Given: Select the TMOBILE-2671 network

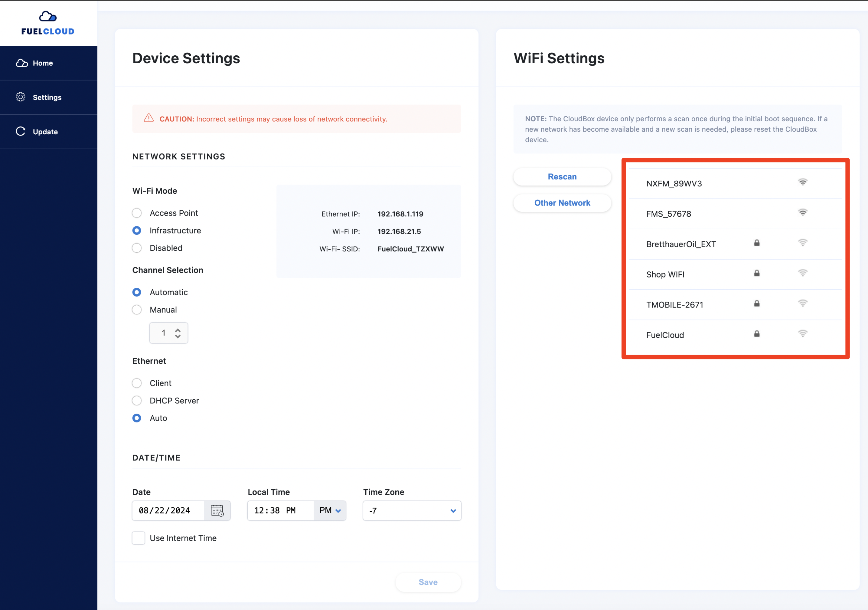Looking at the screenshot, I should point(735,305).
